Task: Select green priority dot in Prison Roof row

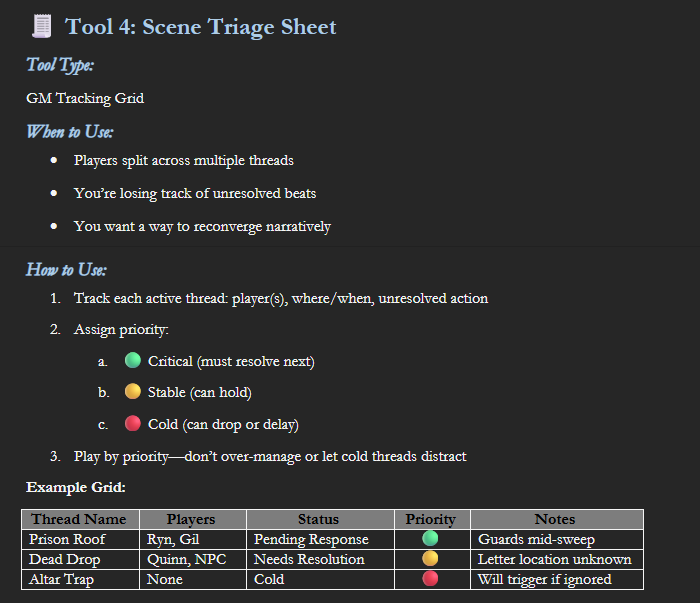Action: pos(430,538)
